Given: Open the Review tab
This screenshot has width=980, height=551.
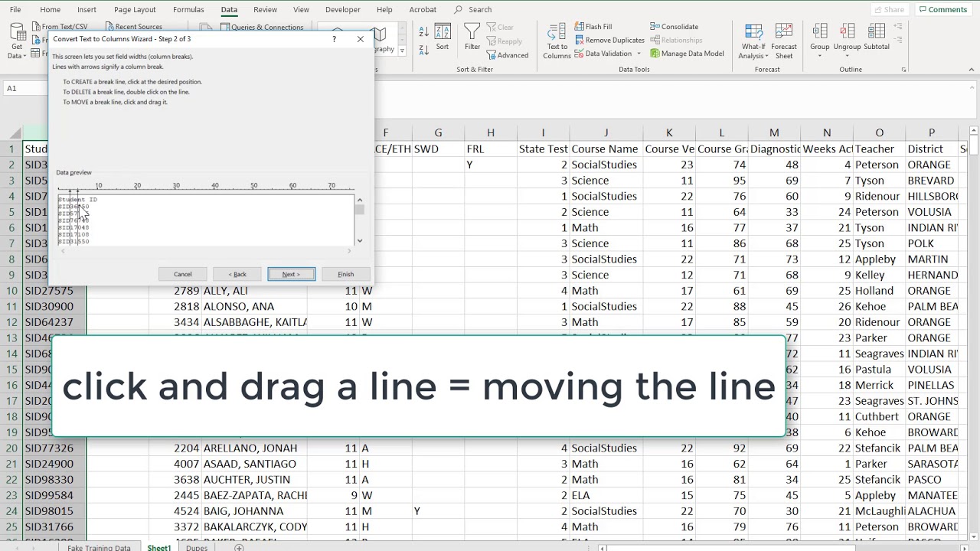Looking at the screenshot, I should [x=265, y=10].
